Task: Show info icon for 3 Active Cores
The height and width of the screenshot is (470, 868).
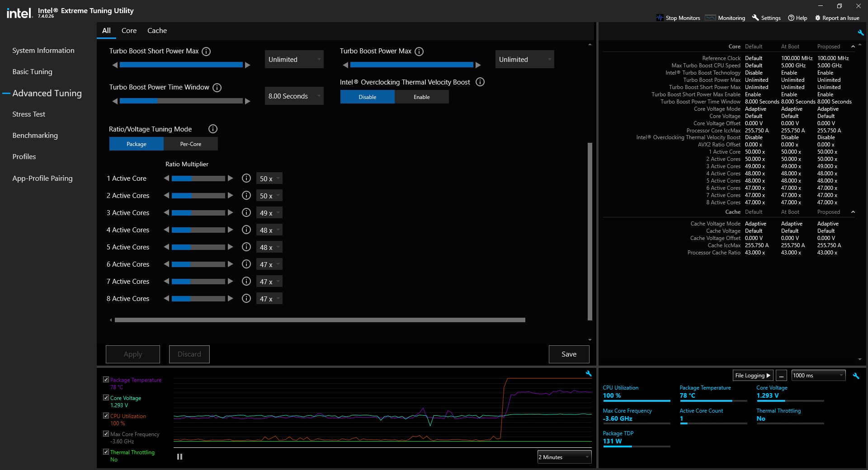Action: click(x=246, y=212)
